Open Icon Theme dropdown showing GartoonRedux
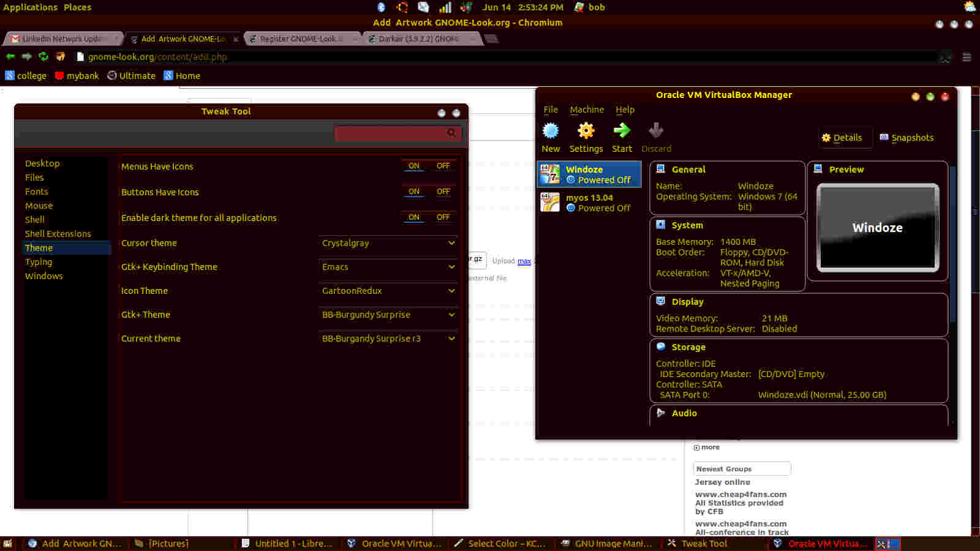The width and height of the screenshot is (980, 551). tap(388, 291)
